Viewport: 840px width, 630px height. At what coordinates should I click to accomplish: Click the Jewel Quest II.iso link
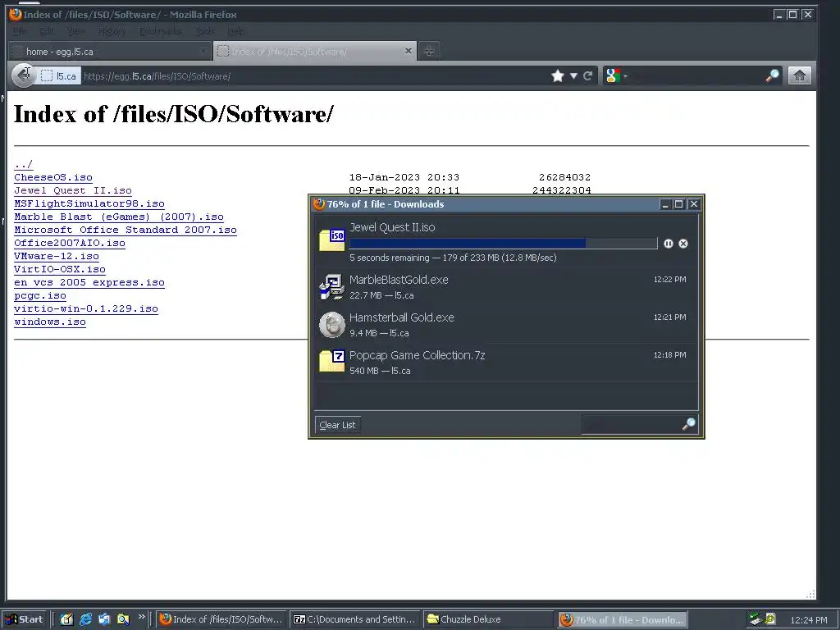73,190
